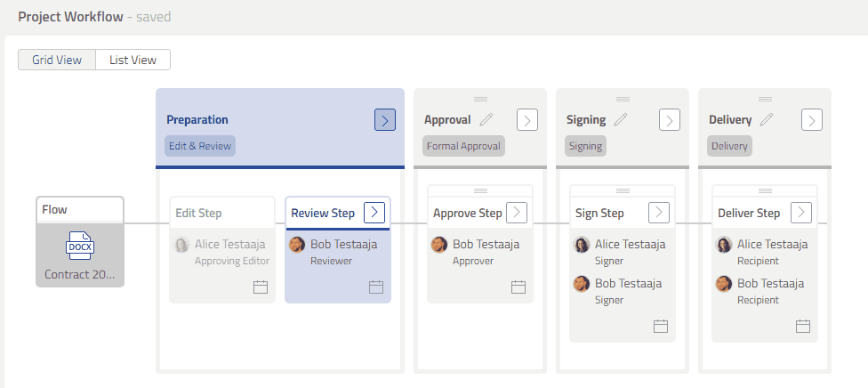This screenshot has width=868, height=388.
Task: Expand the Preparation phase arrow
Action: (x=384, y=120)
